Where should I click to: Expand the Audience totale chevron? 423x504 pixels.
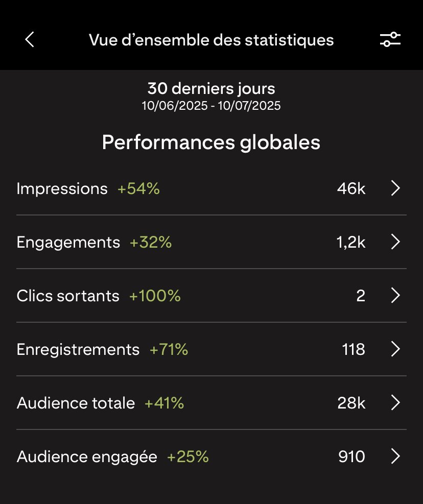point(395,403)
